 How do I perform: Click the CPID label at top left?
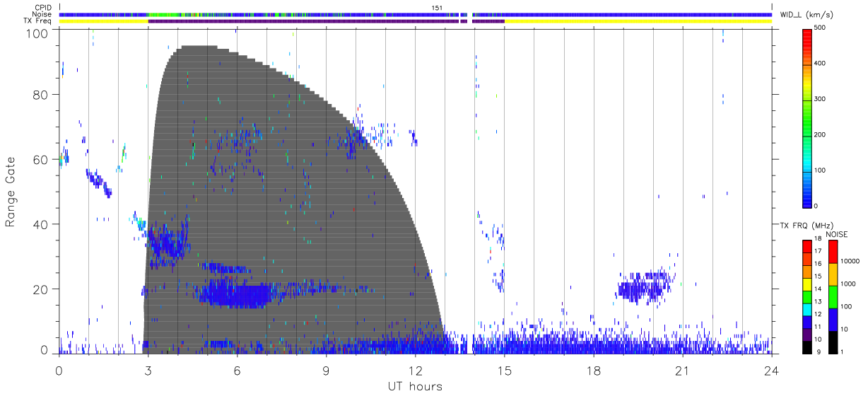pos(42,7)
